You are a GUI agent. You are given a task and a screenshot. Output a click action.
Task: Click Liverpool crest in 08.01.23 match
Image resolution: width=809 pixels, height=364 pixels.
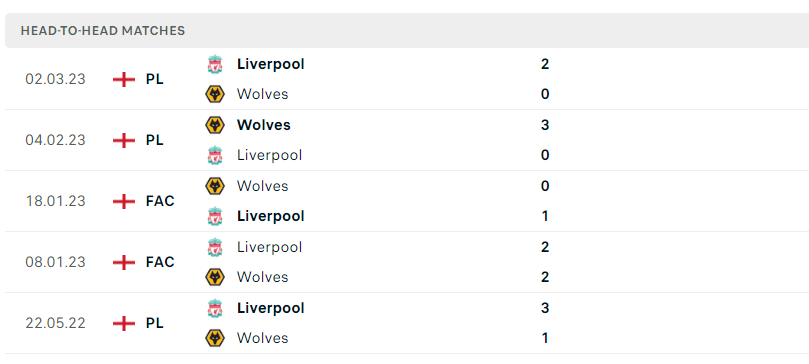215,247
